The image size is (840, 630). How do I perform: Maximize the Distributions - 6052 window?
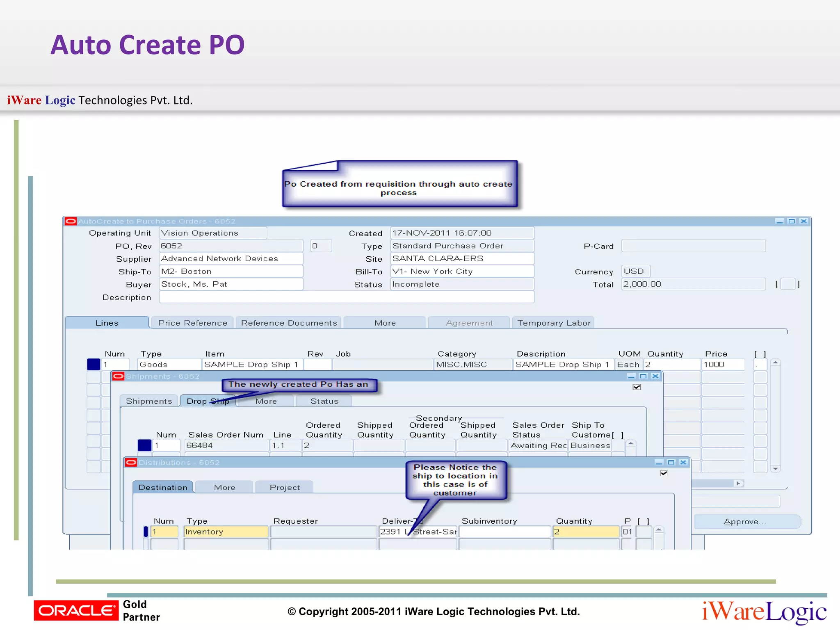coord(671,463)
